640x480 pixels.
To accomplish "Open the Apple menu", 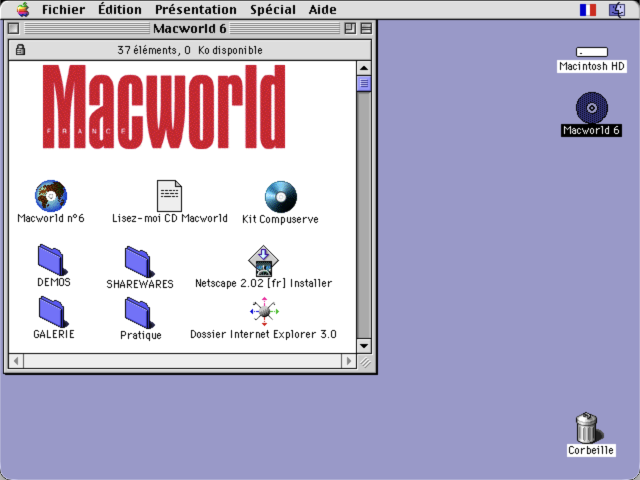I will [x=23, y=9].
